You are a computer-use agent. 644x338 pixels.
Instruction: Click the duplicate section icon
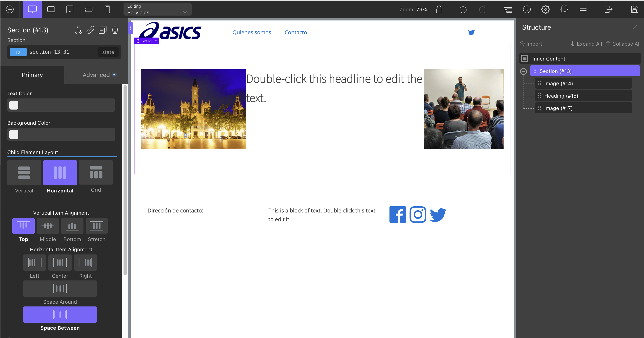[102, 30]
